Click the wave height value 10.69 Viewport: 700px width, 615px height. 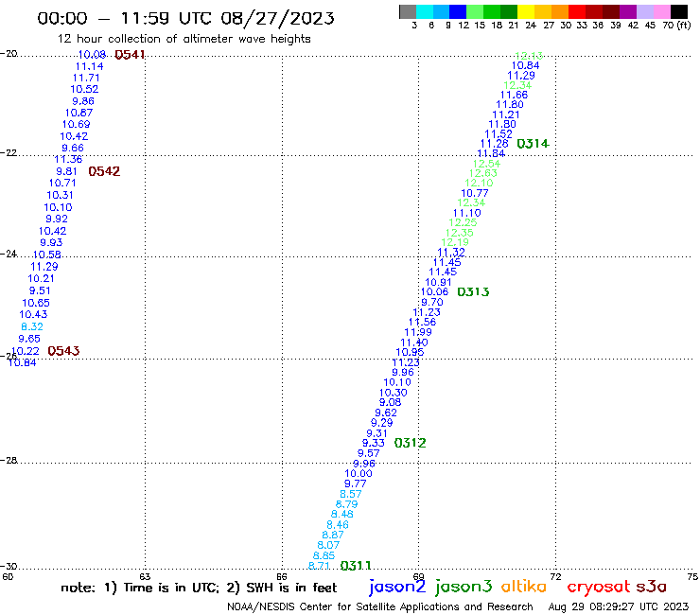point(76,125)
